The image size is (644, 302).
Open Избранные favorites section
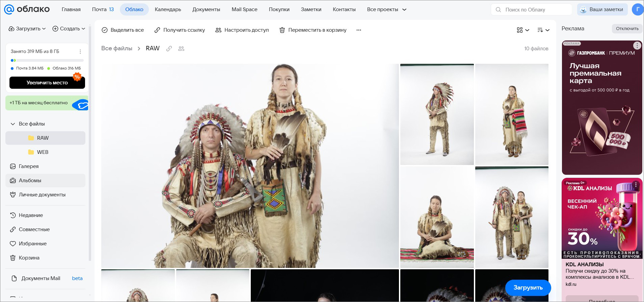32,244
